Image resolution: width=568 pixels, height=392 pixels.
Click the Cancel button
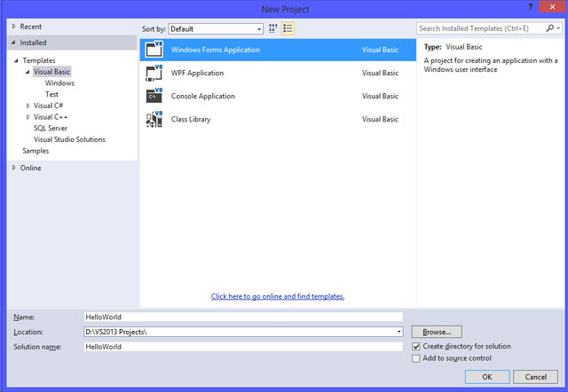tap(535, 377)
